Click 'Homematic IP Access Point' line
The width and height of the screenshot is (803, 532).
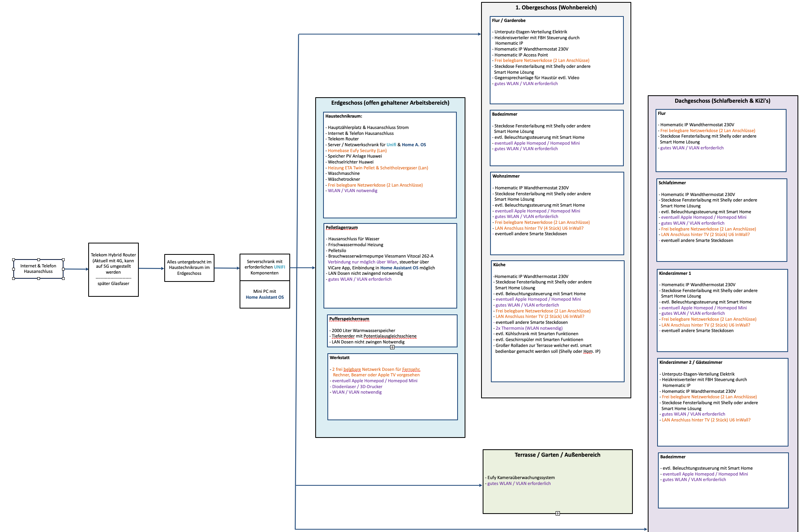(520, 55)
